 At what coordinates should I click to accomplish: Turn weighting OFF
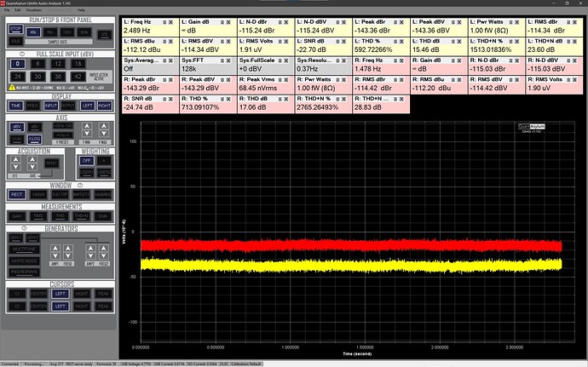pyautogui.click(x=87, y=160)
